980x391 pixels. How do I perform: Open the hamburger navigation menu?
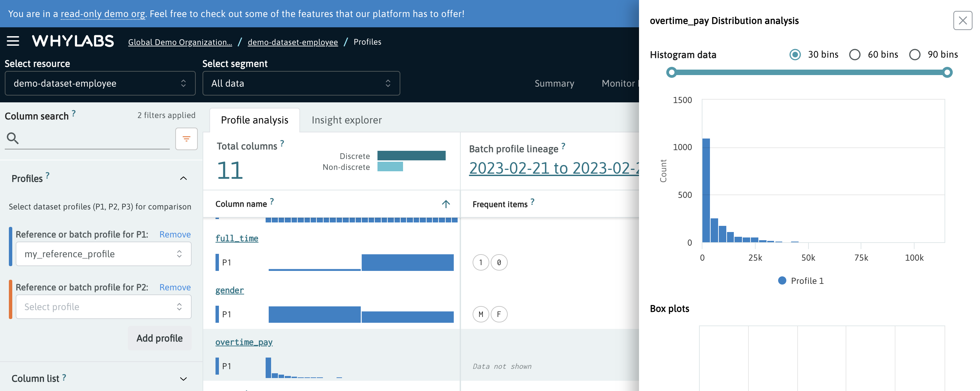point(13,41)
